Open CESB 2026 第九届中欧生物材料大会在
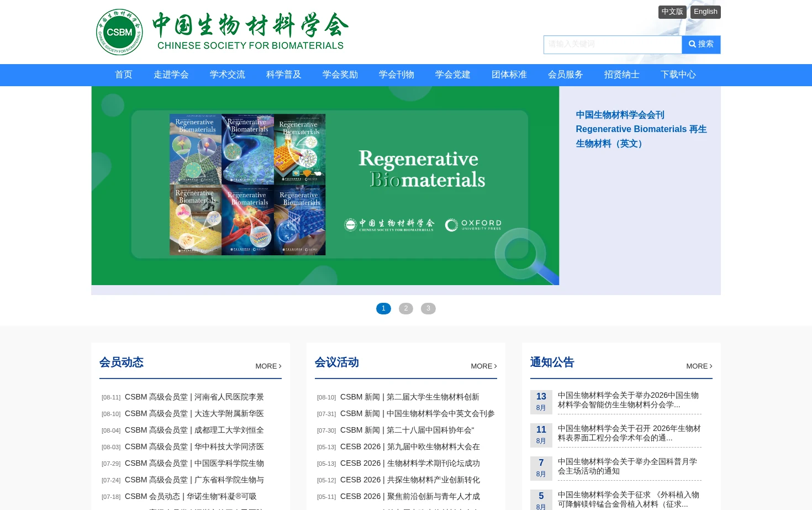Image resolution: width=812 pixels, height=510 pixels. point(410,446)
